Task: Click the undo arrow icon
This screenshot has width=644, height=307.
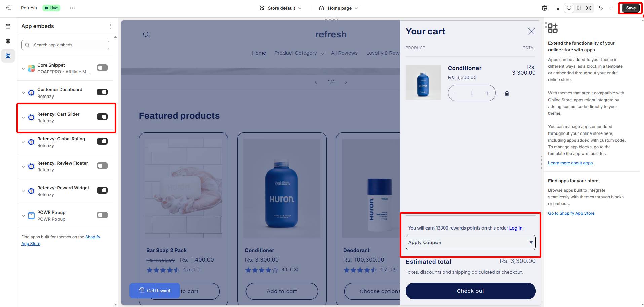Action: click(x=601, y=8)
